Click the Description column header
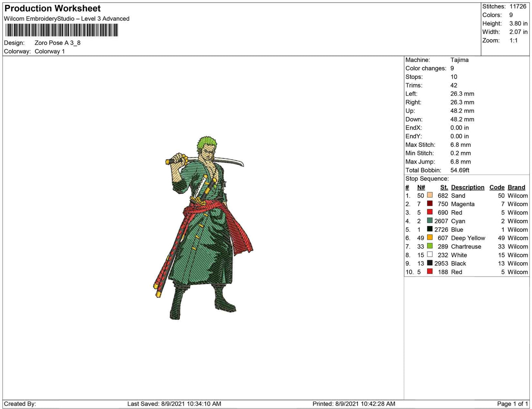532x409 pixels. 468,187
